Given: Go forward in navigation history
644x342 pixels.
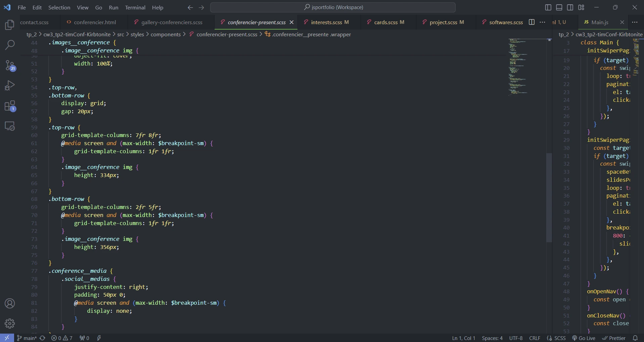Looking at the screenshot, I should [201, 7].
